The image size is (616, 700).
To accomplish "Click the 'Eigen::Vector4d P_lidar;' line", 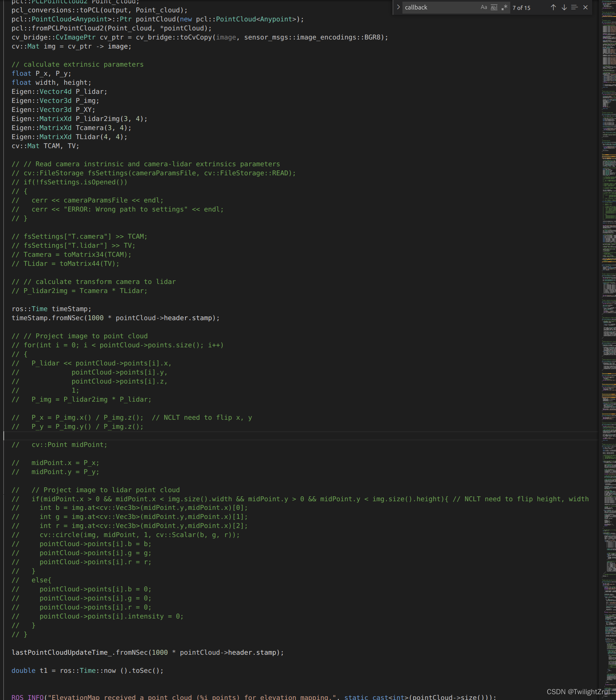I will coord(59,92).
